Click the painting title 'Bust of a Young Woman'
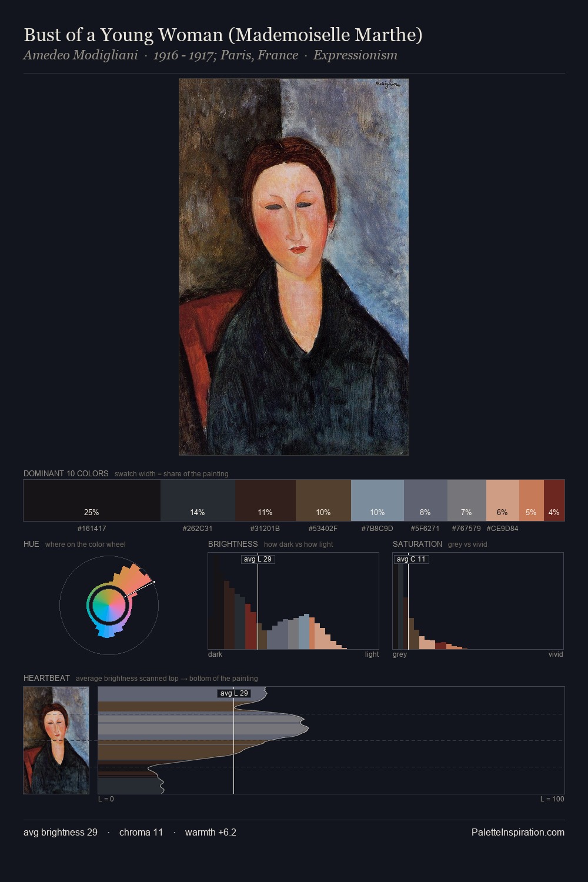This screenshot has width=588, height=882. pos(223,35)
